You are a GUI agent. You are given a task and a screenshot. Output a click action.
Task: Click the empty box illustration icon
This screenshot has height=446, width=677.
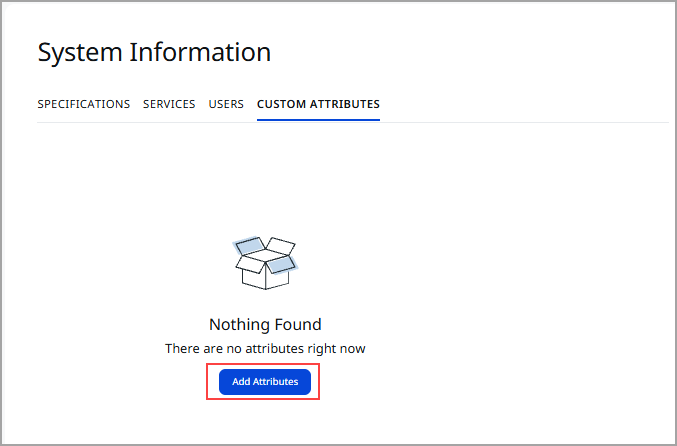click(265, 263)
